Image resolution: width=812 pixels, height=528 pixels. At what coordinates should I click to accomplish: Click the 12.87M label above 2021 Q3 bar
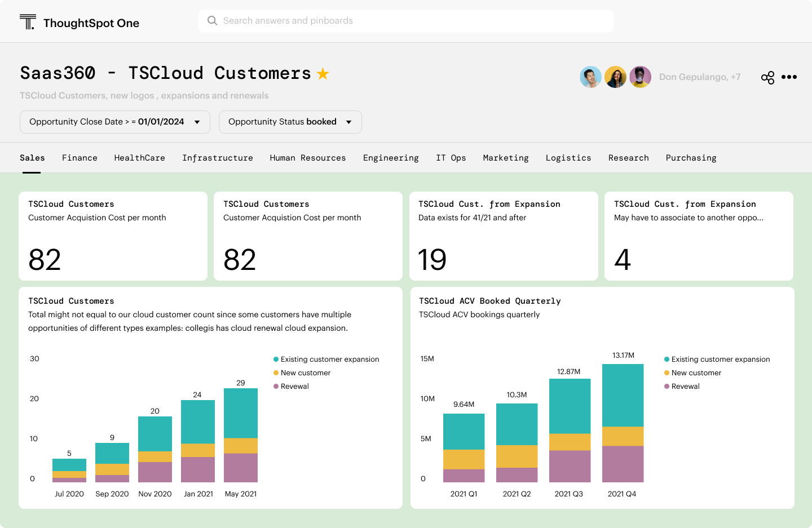point(569,372)
